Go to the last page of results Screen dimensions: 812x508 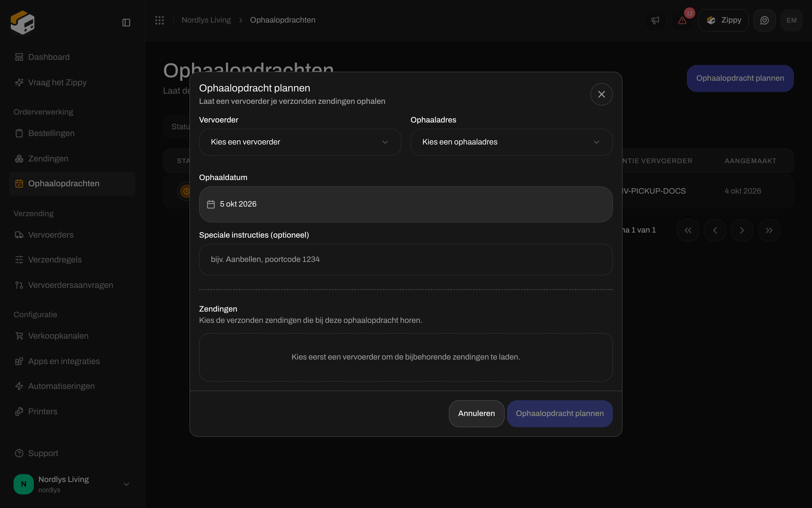(x=769, y=230)
